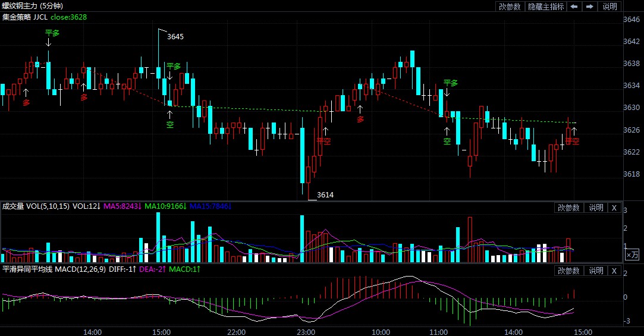Click the 3630 price axis label
This screenshot has width=644, height=336.
(x=632, y=108)
